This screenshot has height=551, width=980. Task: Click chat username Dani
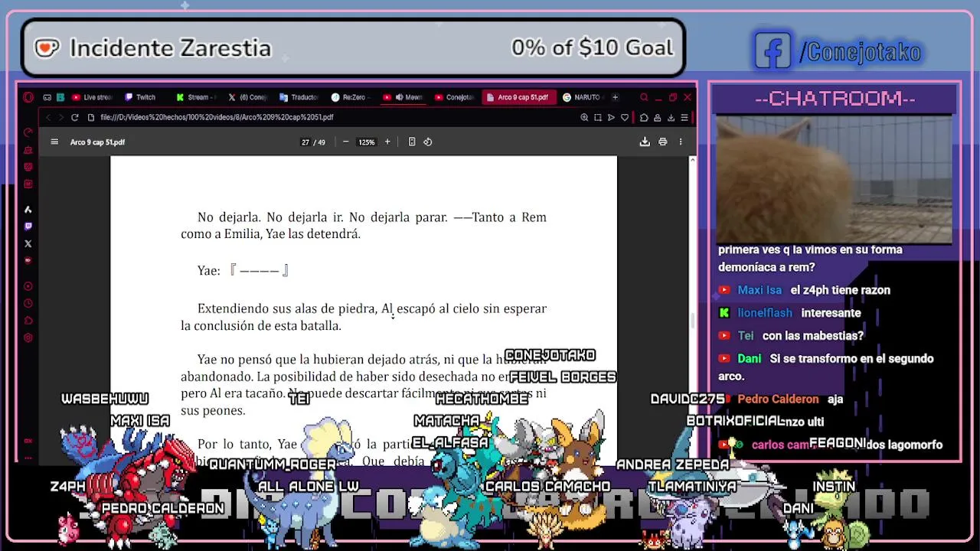749,358
